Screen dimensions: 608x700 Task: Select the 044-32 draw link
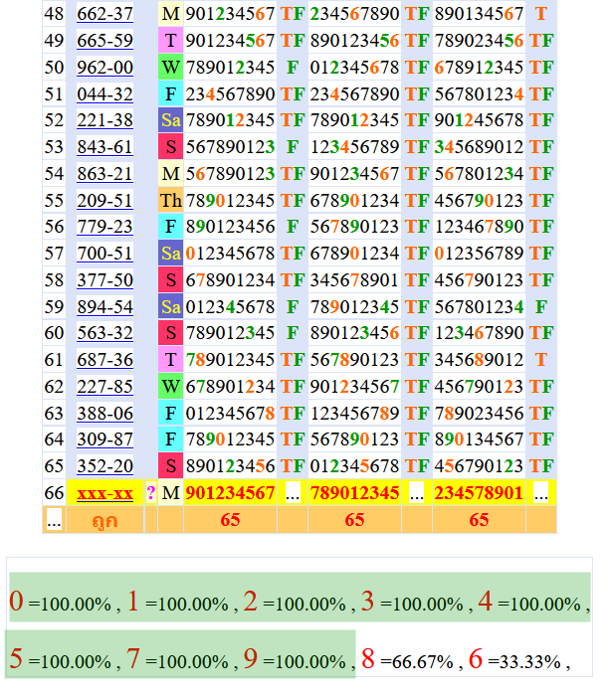104,94
